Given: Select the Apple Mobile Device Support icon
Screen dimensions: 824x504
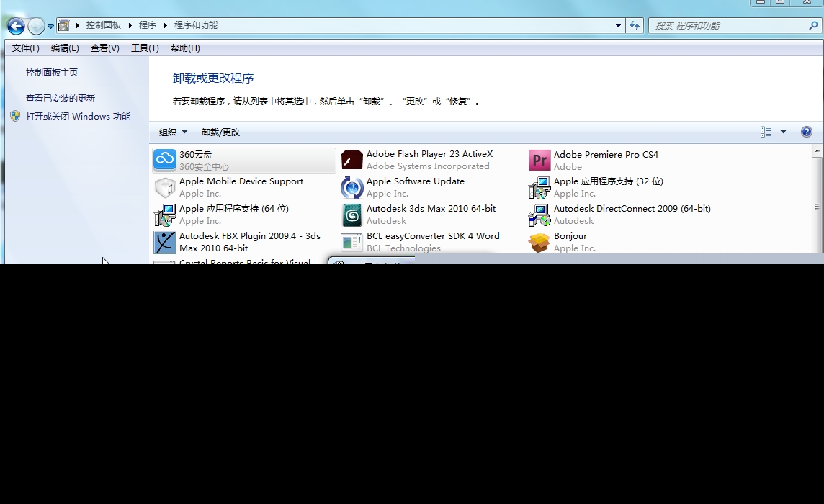Looking at the screenshot, I should point(165,188).
